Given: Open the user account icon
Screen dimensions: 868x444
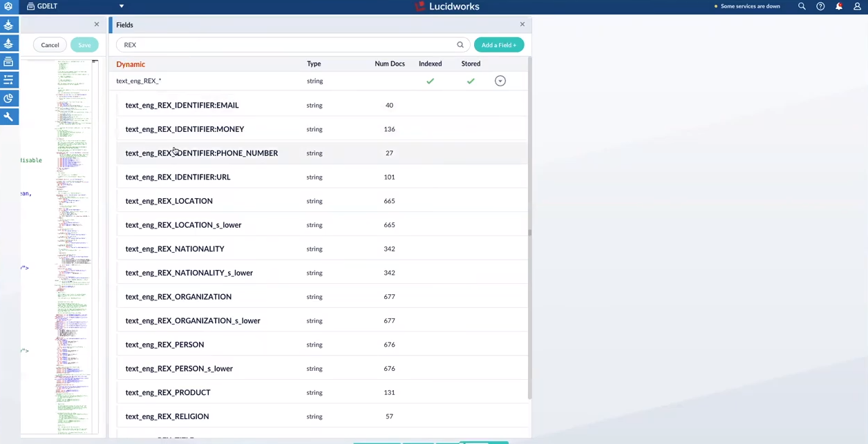Looking at the screenshot, I should pyautogui.click(x=857, y=6).
